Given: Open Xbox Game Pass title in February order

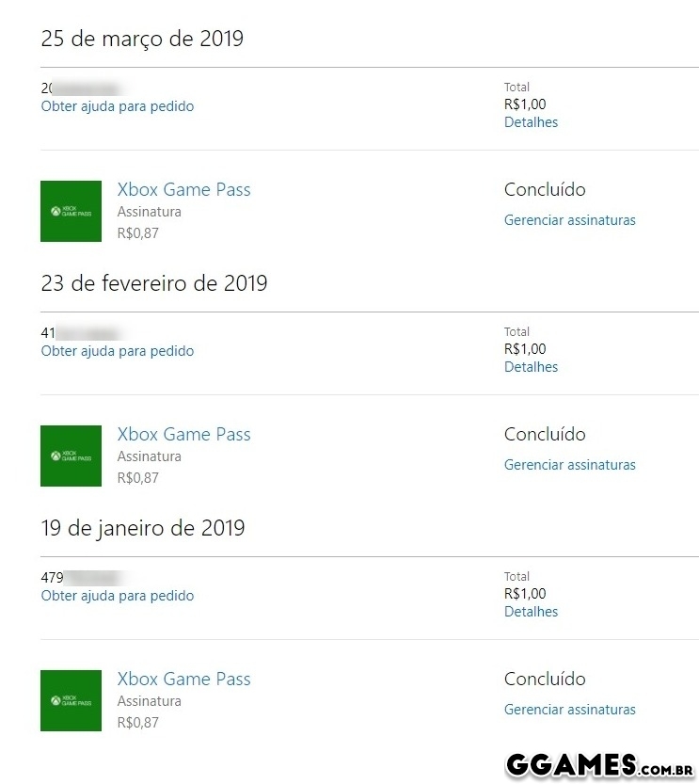Looking at the screenshot, I should pyautogui.click(x=183, y=434).
